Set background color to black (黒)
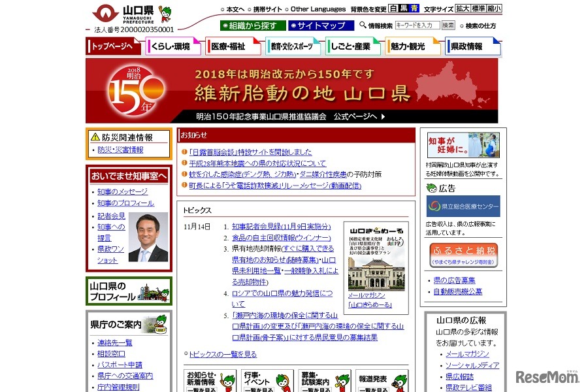588x392 pixels. [x=404, y=8]
